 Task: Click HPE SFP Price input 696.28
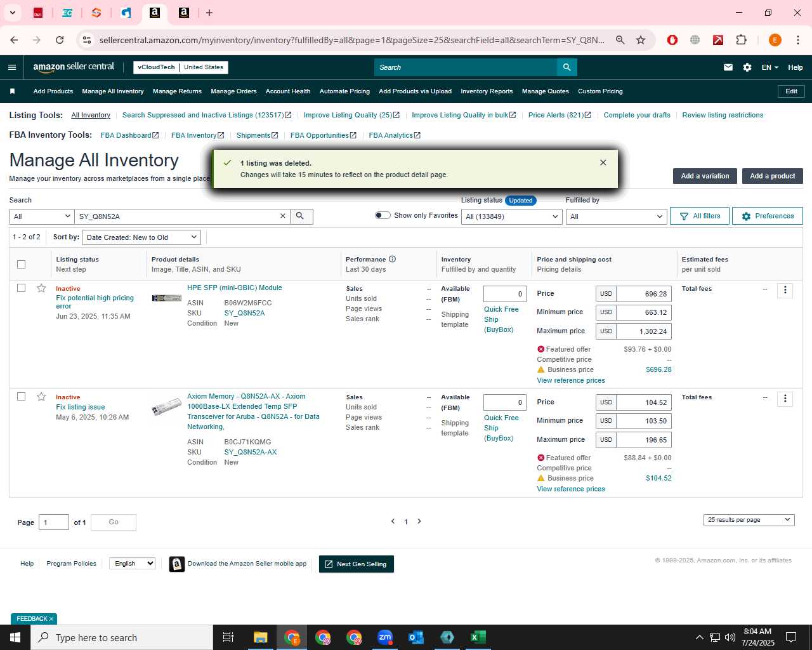pos(643,294)
